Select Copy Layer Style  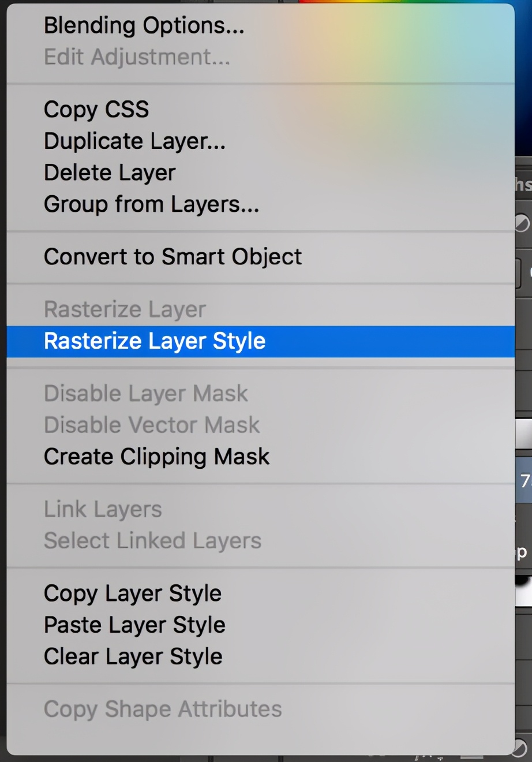pos(133,593)
